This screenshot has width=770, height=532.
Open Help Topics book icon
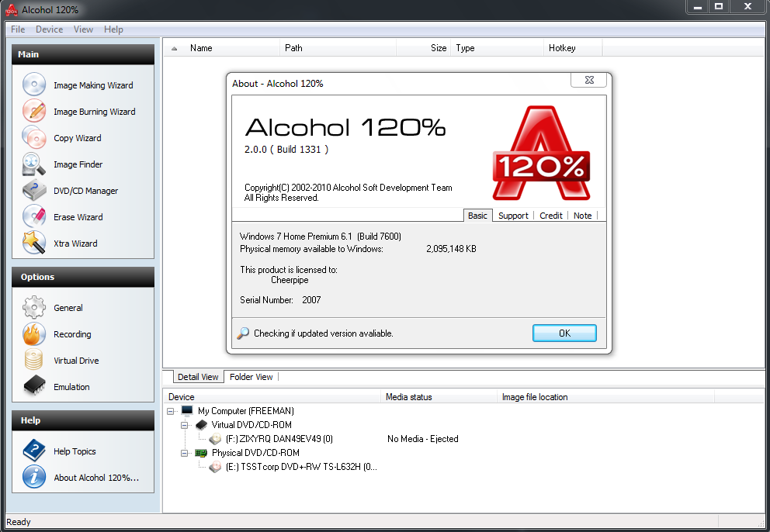(x=34, y=451)
